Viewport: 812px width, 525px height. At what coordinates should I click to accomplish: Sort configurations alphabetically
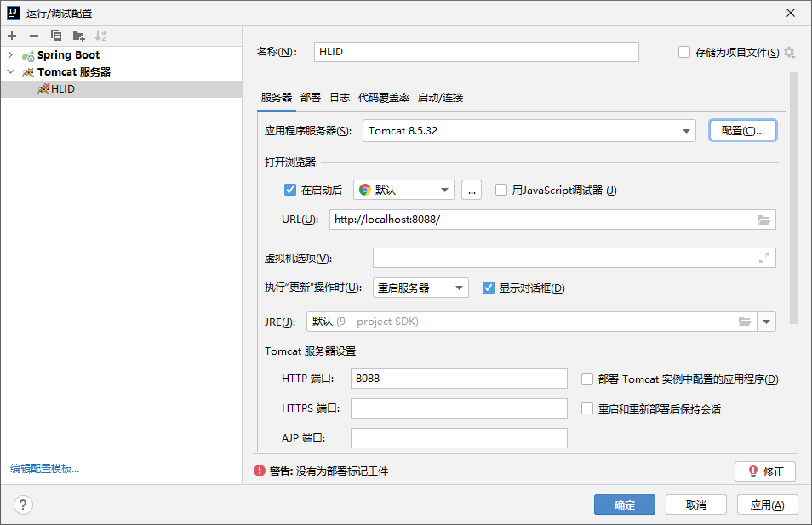[100, 36]
